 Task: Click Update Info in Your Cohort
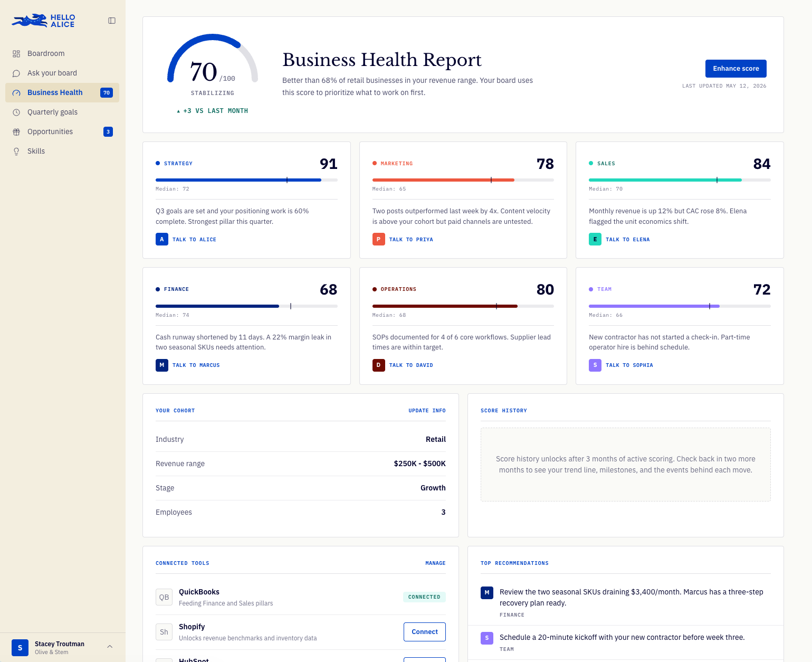pyautogui.click(x=427, y=411)
